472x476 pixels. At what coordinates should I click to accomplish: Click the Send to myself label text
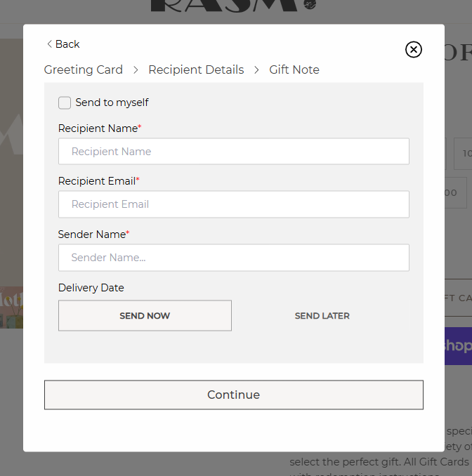point(112,103)
